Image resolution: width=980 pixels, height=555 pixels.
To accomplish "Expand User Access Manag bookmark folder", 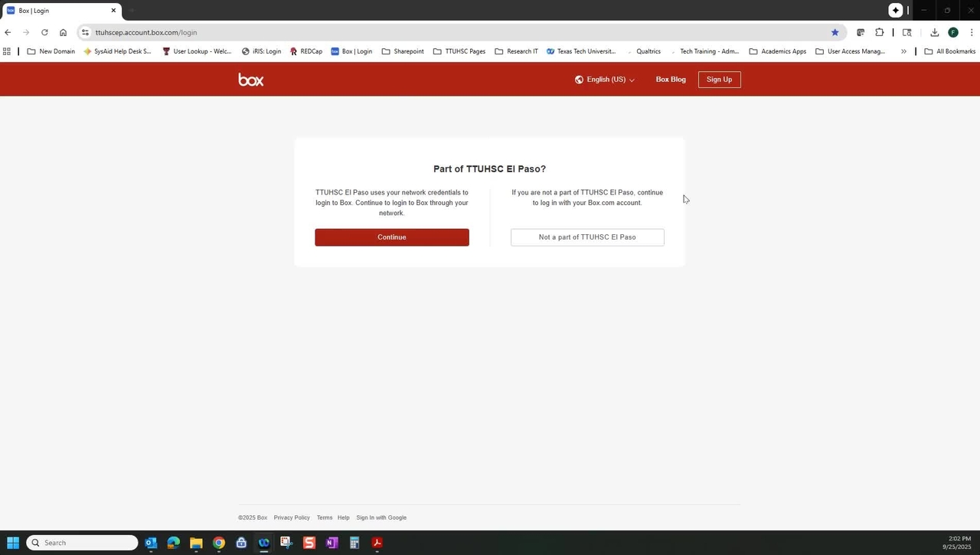I will click(x=850, y=51).
